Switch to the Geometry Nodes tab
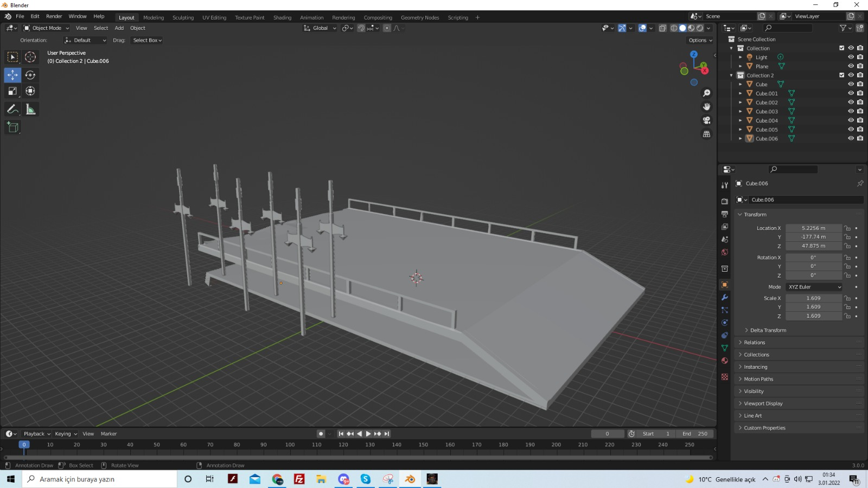This screenshot has height=488, width=868. [x=420, y=17]
